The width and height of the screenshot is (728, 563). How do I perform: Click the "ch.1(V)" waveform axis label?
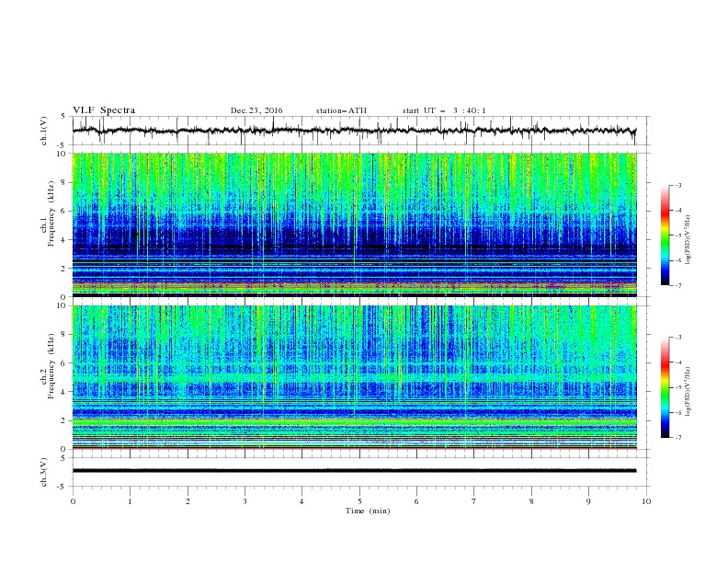[44, 131]
